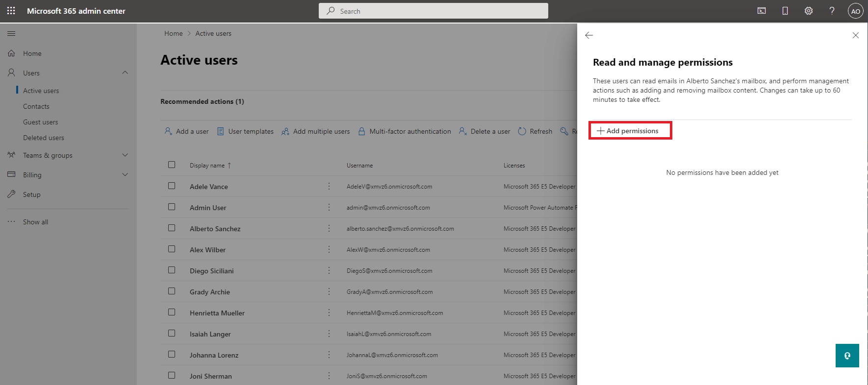Toggle the select-all users checkbox

(172, 165)
